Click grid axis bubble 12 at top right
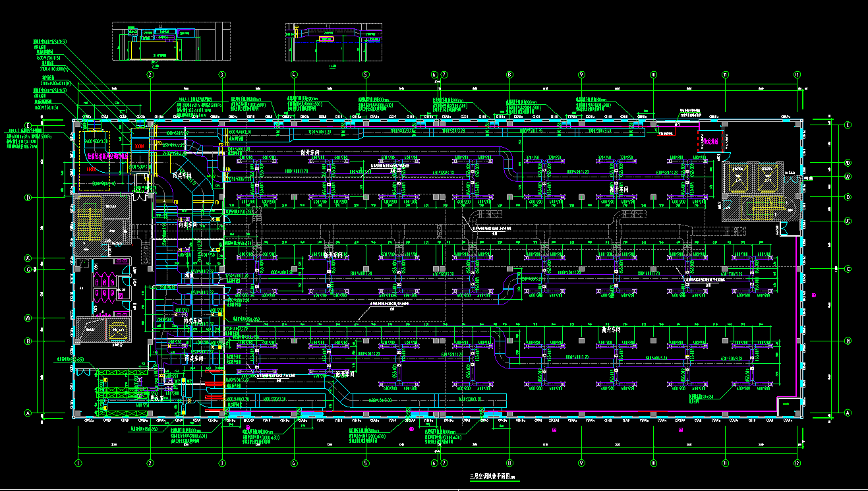The image size is (868, 491). tap(797, 75)
